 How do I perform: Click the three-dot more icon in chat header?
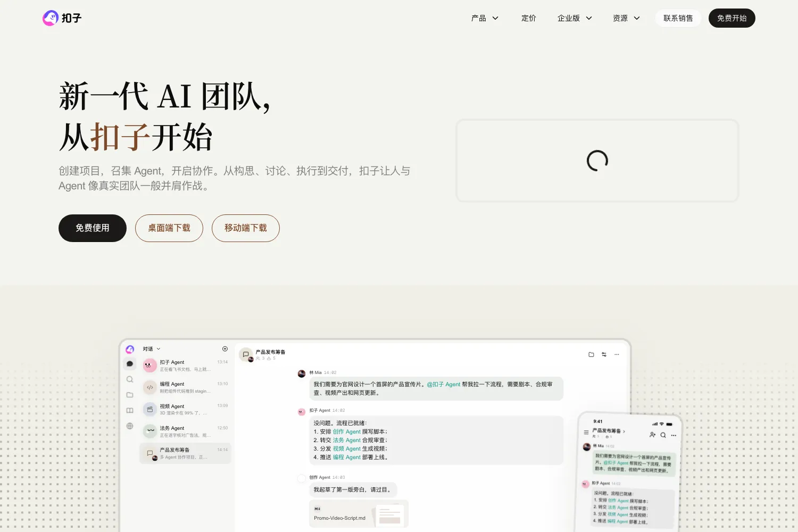(x=617, y=354)
